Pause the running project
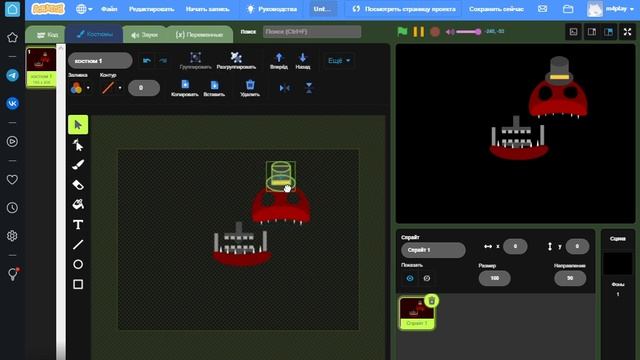Viewport: 640px width, 360px height. 418,31
